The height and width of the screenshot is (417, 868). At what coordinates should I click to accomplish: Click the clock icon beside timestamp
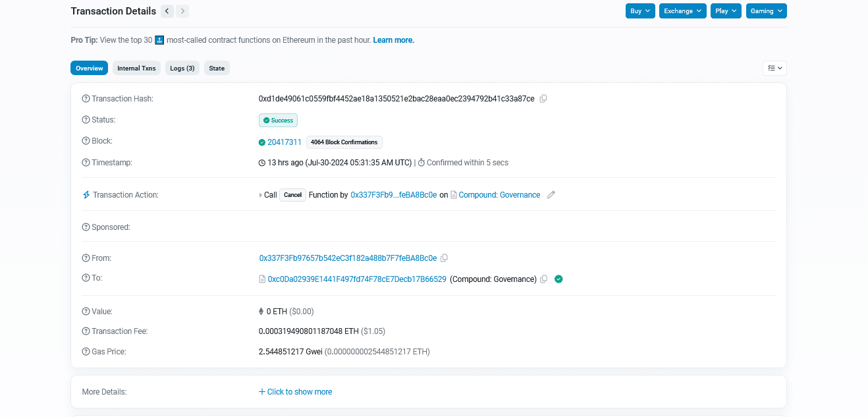click(x=262, y=163)
